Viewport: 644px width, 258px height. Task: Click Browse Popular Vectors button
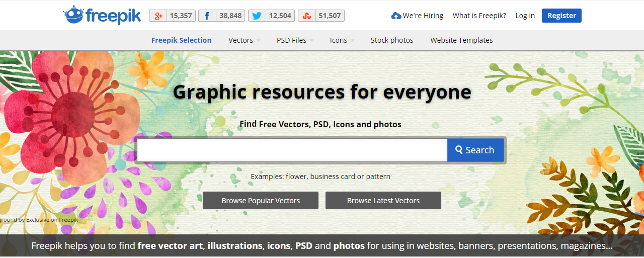pyautogui.click(x=261, y=201)
